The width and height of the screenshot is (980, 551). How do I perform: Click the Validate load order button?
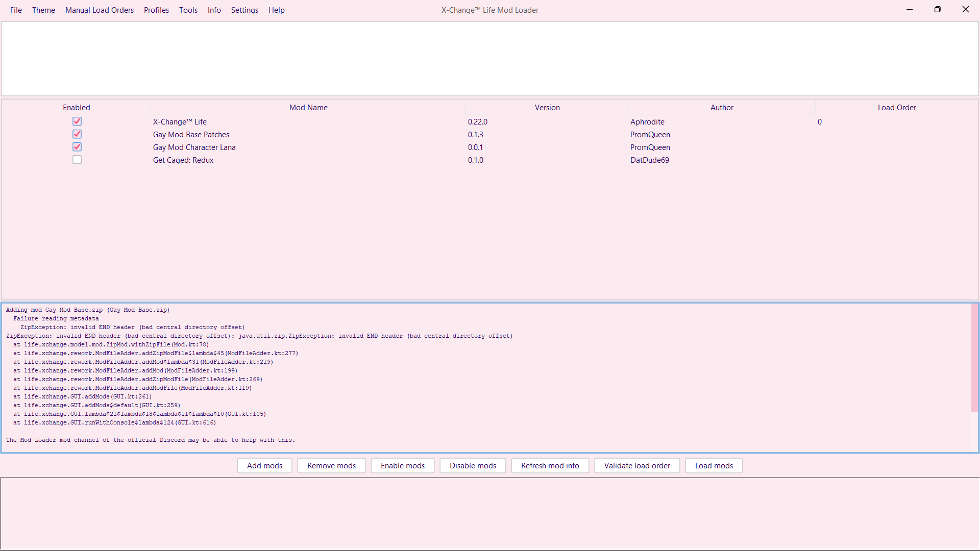(637, 465)
